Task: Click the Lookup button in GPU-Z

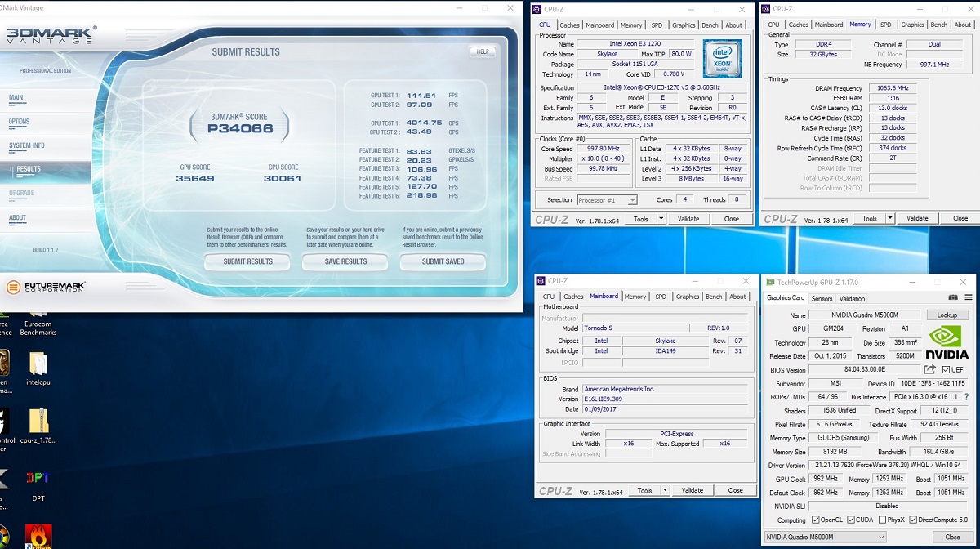Action: 947,315
